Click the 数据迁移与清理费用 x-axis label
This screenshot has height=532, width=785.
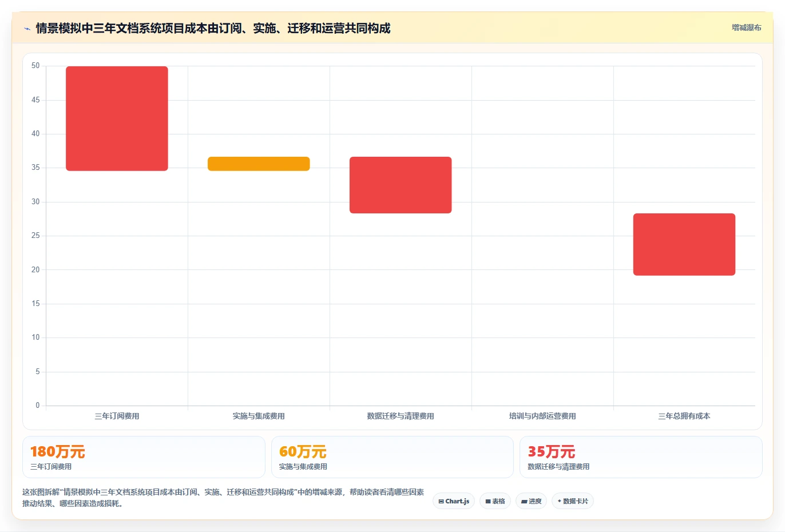tap(401, 416)
